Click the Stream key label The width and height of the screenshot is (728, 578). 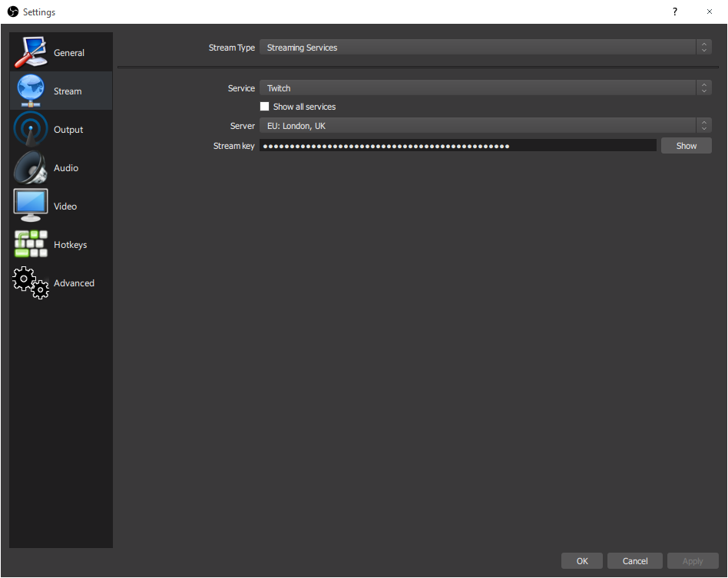pyautogui.click(x=233, y=146)
